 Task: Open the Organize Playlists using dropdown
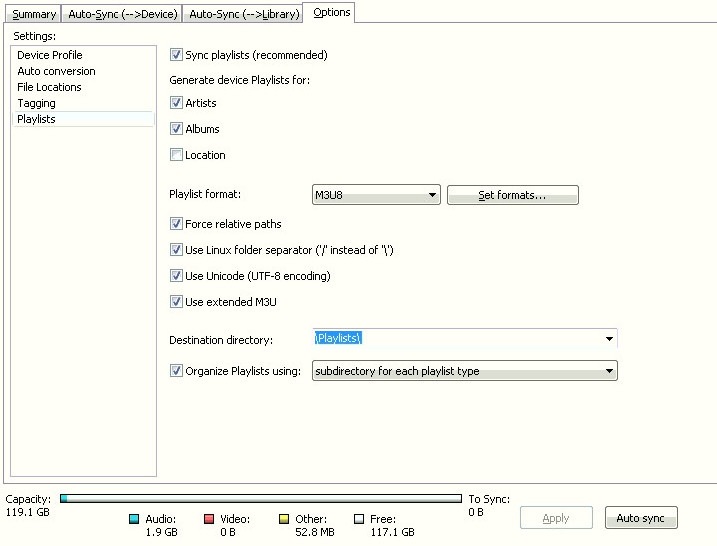tap(464, 371)
